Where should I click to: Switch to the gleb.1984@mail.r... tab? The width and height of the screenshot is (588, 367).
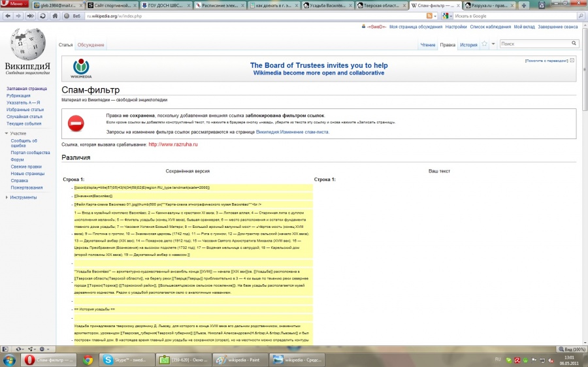click(x=58, y=5)
